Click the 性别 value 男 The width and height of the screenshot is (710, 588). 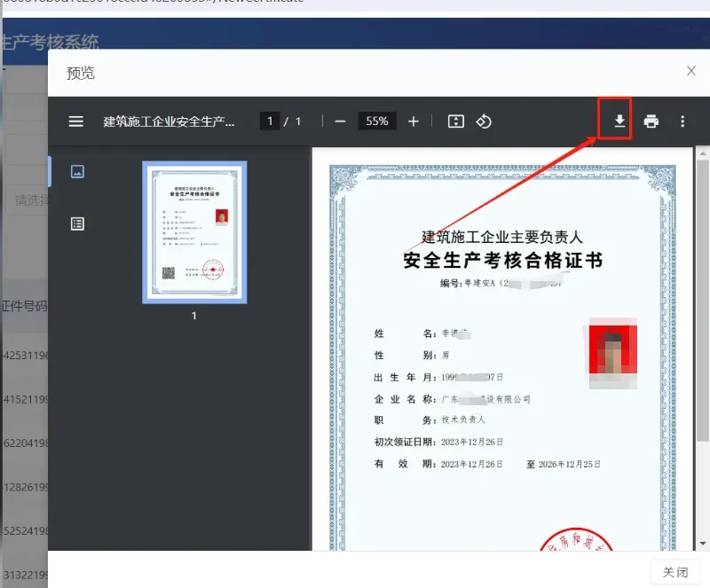click(446, 356)
